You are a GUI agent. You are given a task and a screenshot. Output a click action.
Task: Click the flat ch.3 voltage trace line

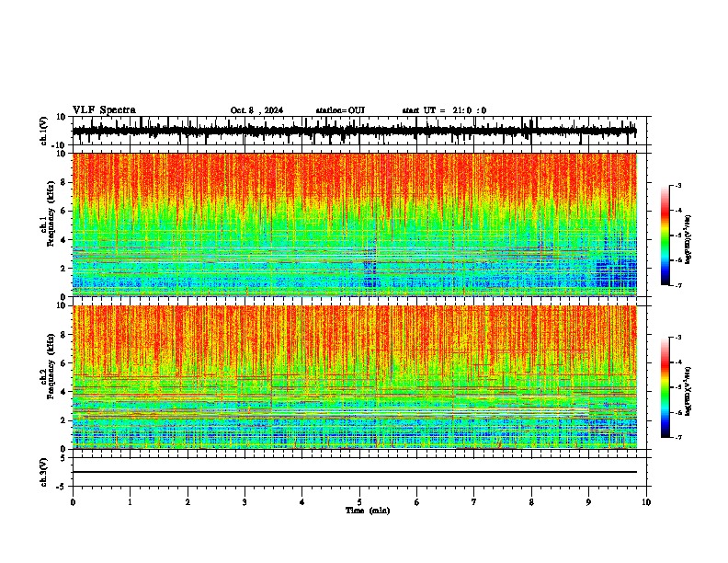[x=354, y=472]
